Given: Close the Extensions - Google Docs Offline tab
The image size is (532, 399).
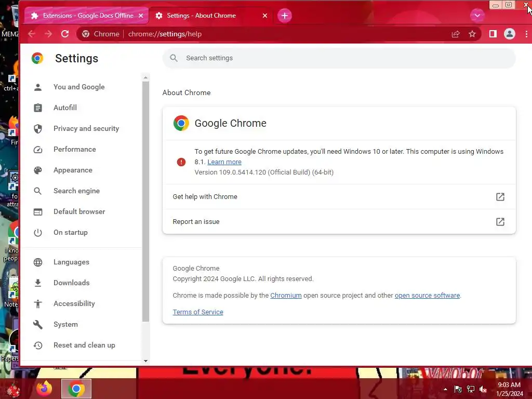Looking at the screenshot, I should tap(141, 16).
